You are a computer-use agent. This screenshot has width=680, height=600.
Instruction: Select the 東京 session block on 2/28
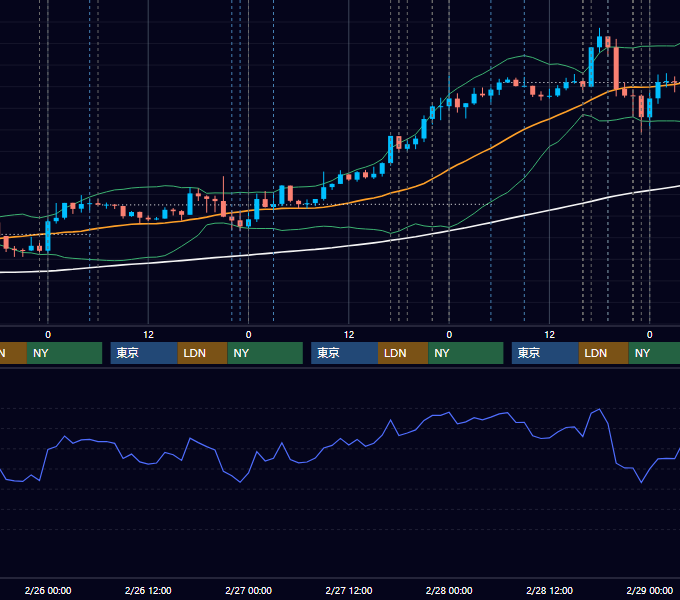click(x=545, y=353)
